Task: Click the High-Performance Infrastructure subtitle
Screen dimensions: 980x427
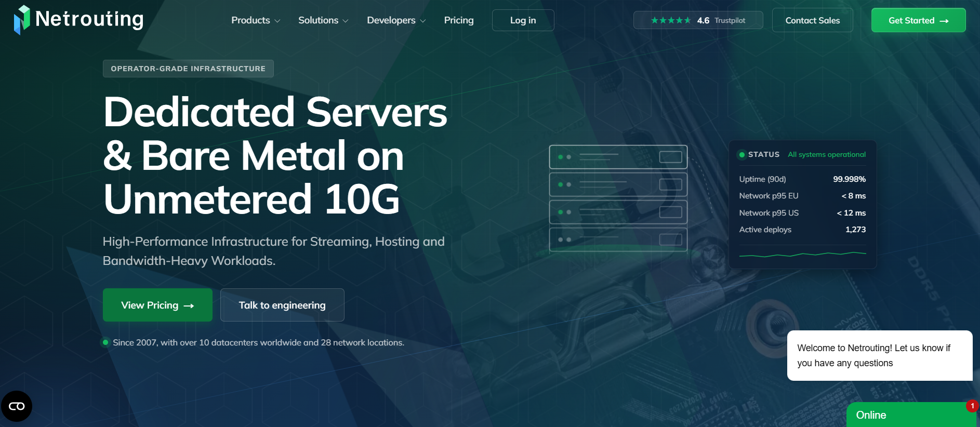Action: coord(273,251)
